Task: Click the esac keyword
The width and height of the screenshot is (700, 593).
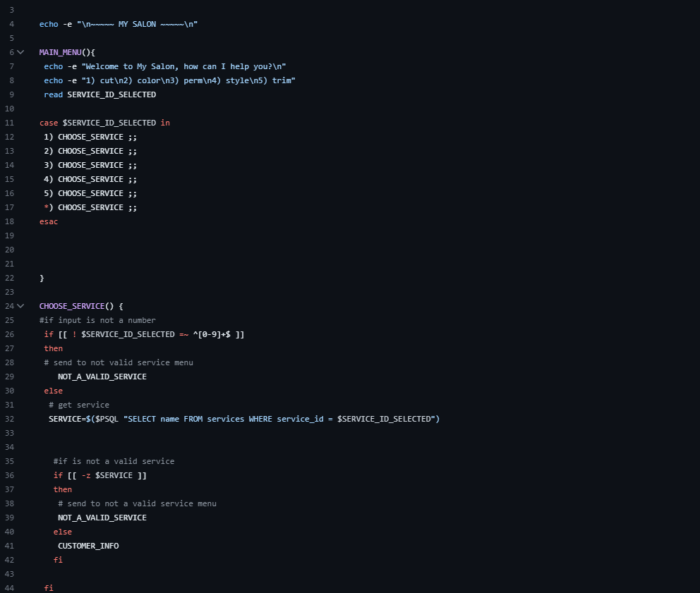Action: [x=49, y=221]
